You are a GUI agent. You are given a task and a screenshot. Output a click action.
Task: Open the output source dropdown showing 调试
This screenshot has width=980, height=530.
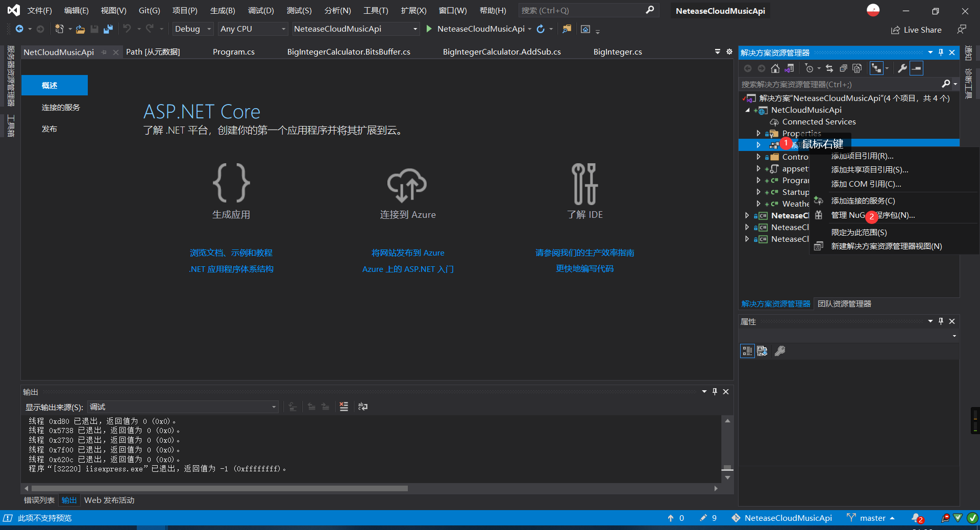(183, 407)
